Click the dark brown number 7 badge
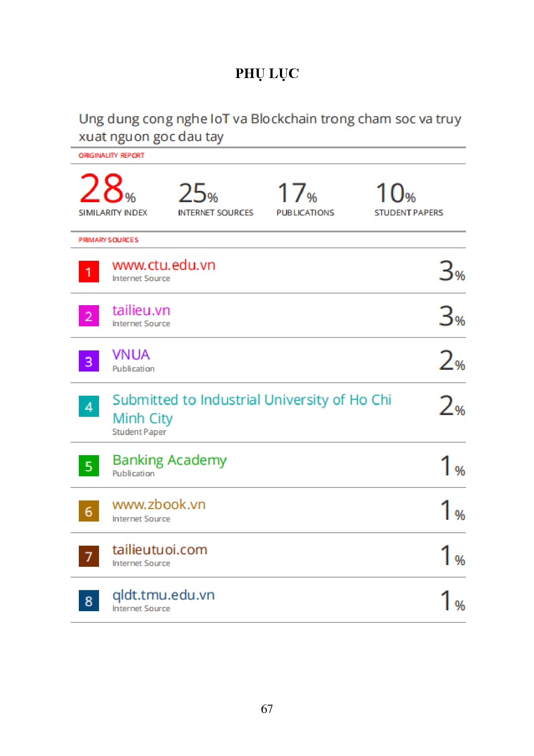Viewport: 534px width, 756px height. point(89,556)
